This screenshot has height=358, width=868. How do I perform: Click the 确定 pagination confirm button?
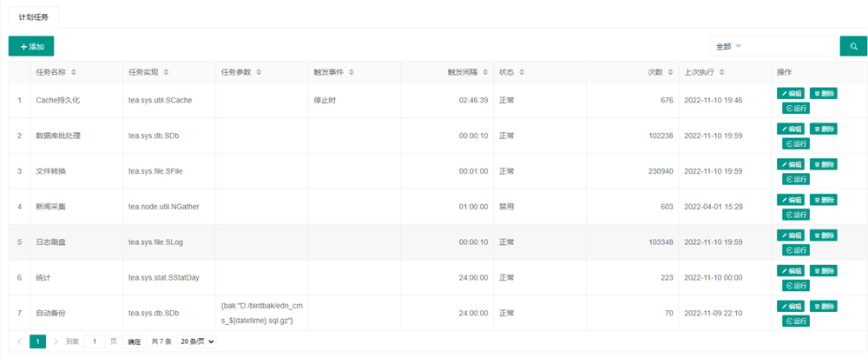pyautogui.click(x=135, y=341)
